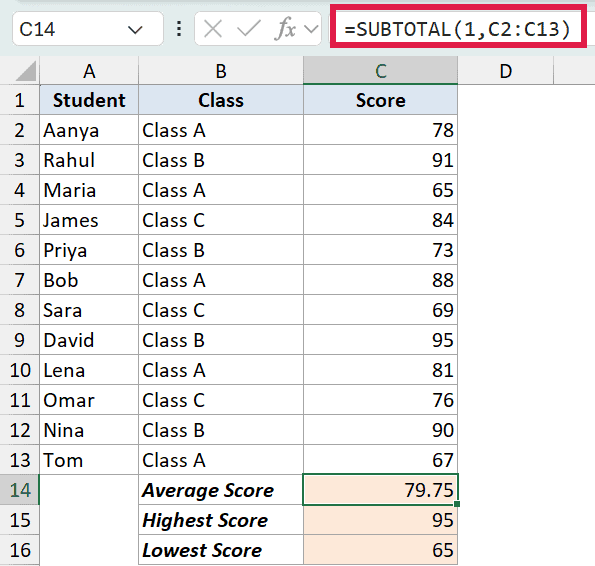Click the Score header cell

(381, 100)
